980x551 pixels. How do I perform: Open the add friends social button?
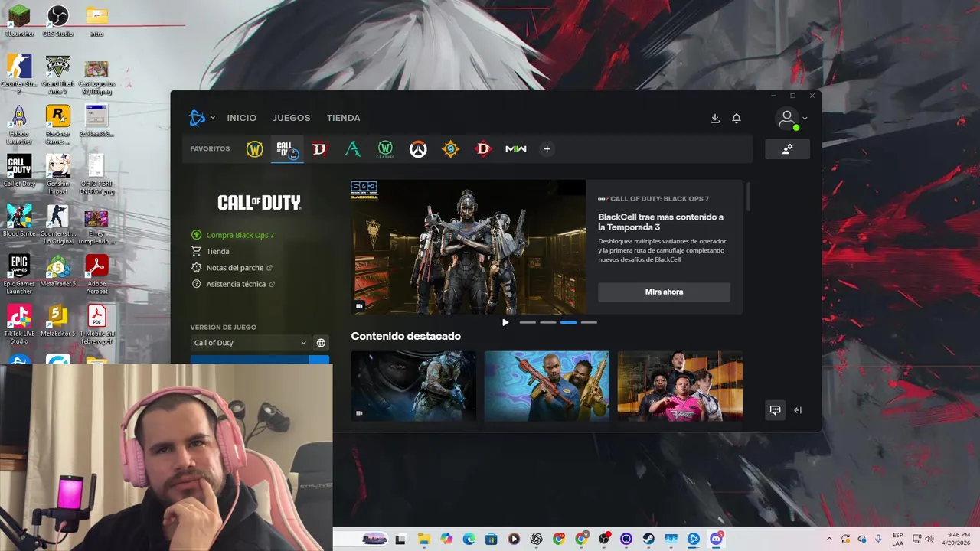[787, 149]
